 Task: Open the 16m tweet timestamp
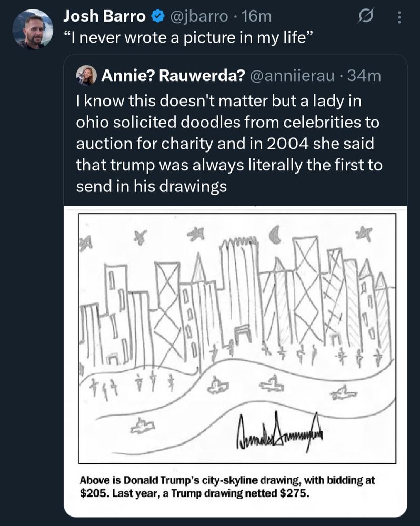click(257, 16)
